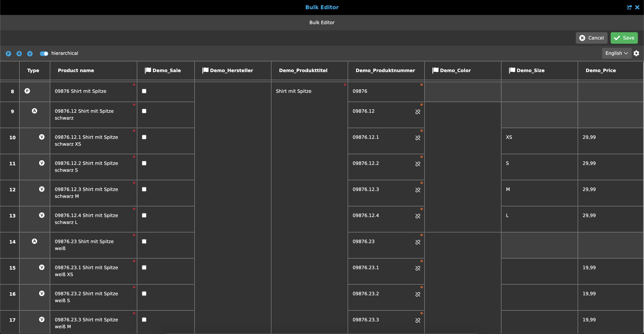Screen dimensions: 644x334
Task: Click unlink icon for Produktnummer 09876.12.3
Action: [418, 190]
